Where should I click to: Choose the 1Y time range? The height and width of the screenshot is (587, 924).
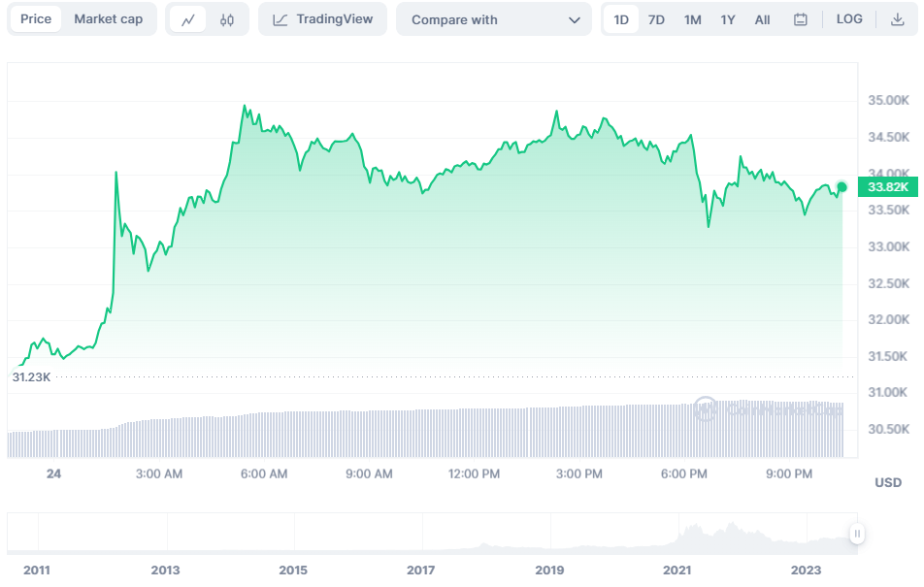point(728,19)
